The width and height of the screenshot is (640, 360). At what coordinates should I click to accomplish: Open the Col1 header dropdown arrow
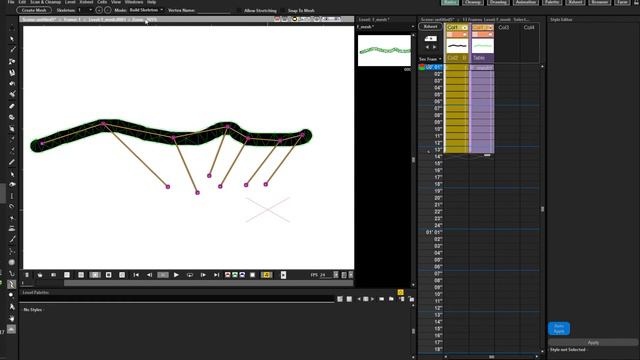click(464, 28)
